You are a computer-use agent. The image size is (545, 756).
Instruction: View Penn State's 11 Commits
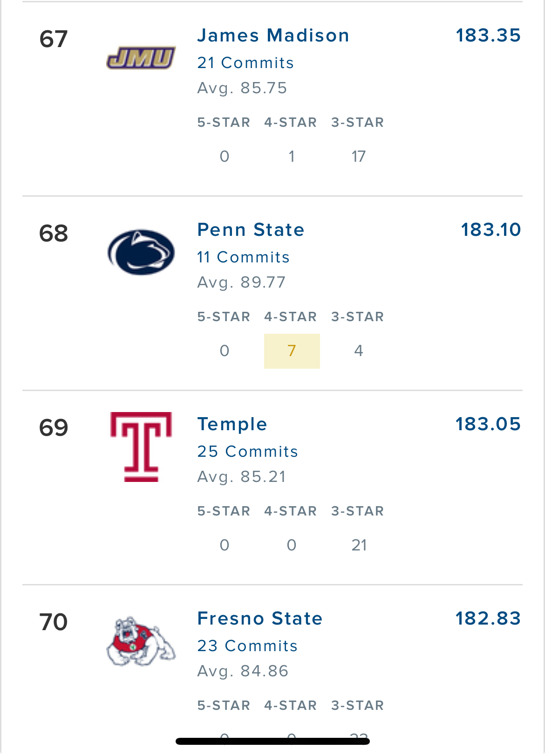click(x=243, y=257)
